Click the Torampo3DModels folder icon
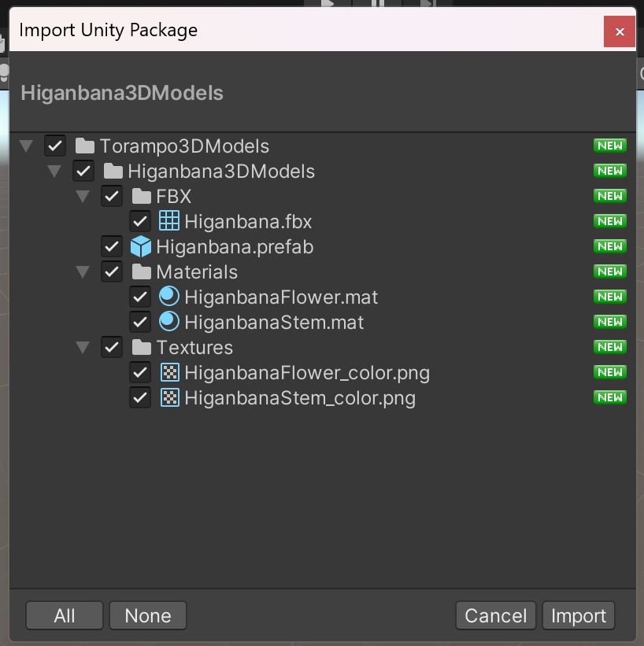 [x=84, y=146]
